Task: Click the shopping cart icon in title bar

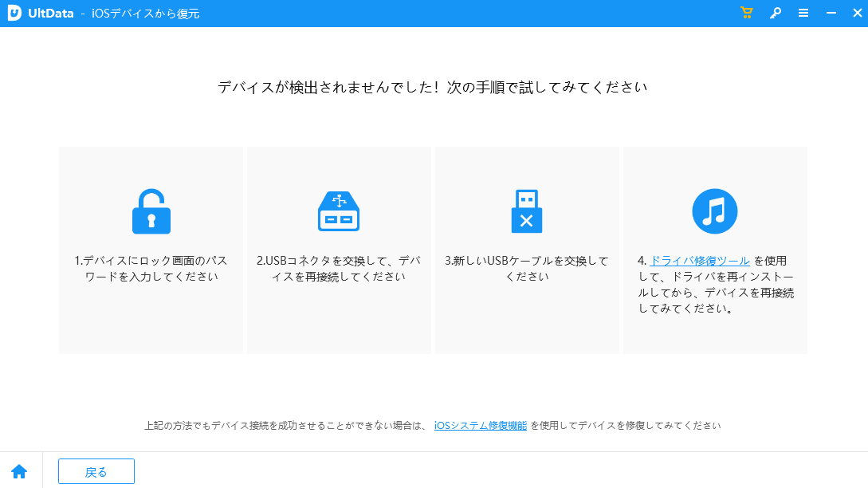Action: 746,13
